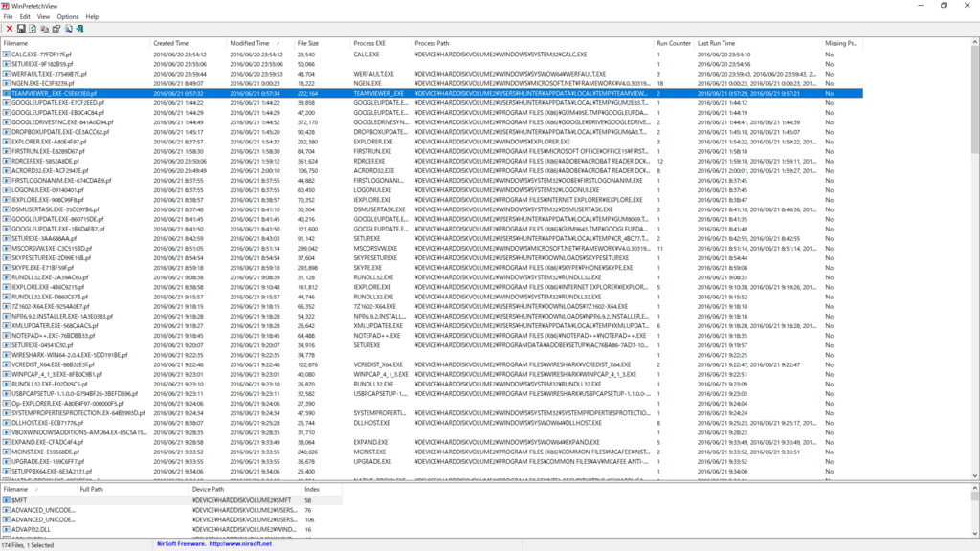980x551 pixels.
Task: Click the refresh icon in the toolbar
Action: click(x=33, y=29)
